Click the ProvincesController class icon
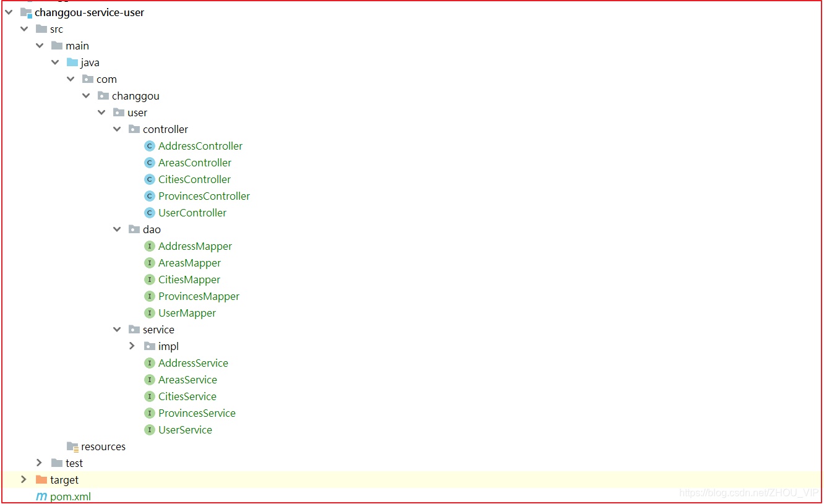 [149, 196]
